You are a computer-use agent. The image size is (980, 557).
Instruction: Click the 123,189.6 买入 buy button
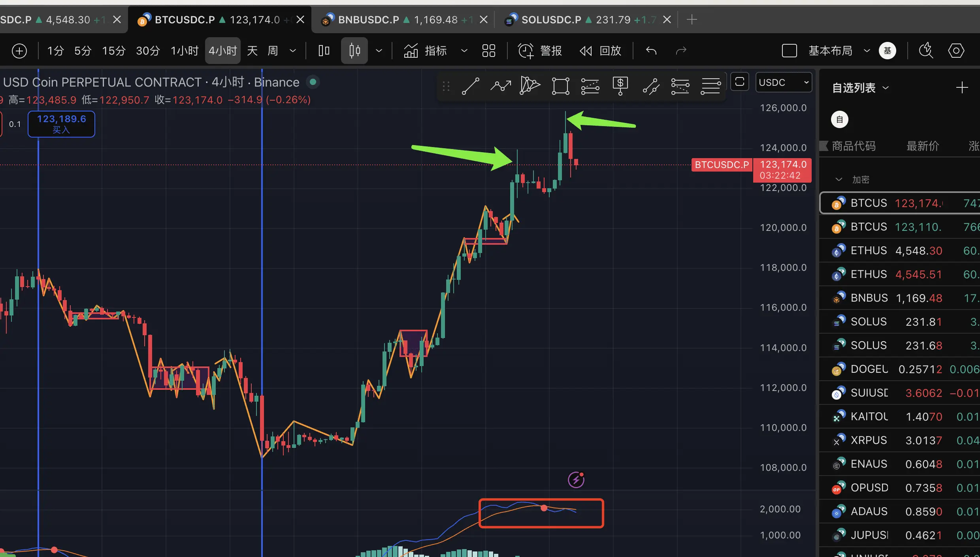pyautogui.click(x=61, y=124)
